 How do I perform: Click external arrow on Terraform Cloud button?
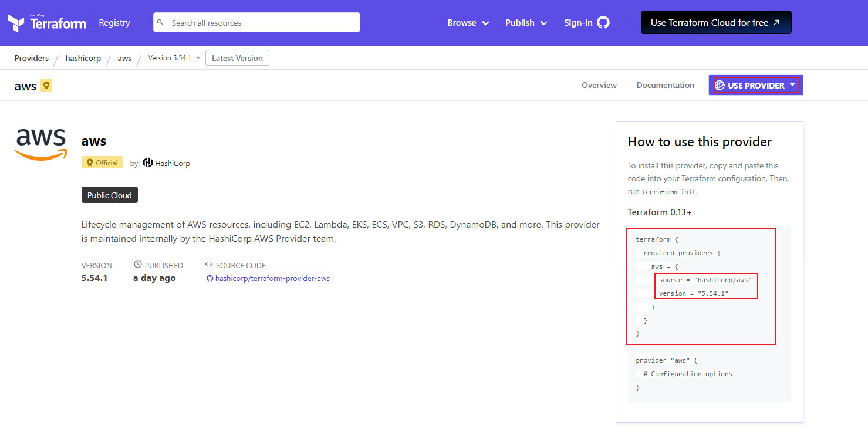(x=776, y=23)
